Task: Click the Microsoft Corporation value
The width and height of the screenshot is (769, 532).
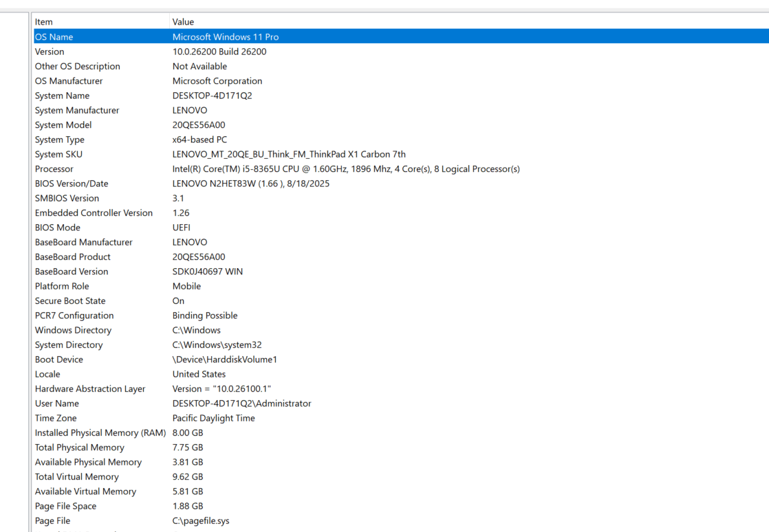Action: coord(217,81)
